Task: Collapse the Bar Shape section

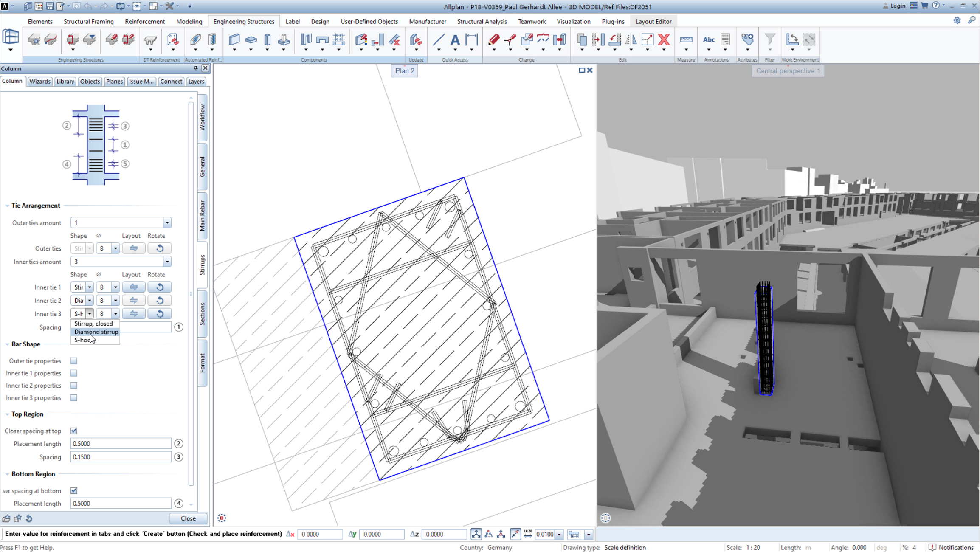Action: click(x=7, y=344)
